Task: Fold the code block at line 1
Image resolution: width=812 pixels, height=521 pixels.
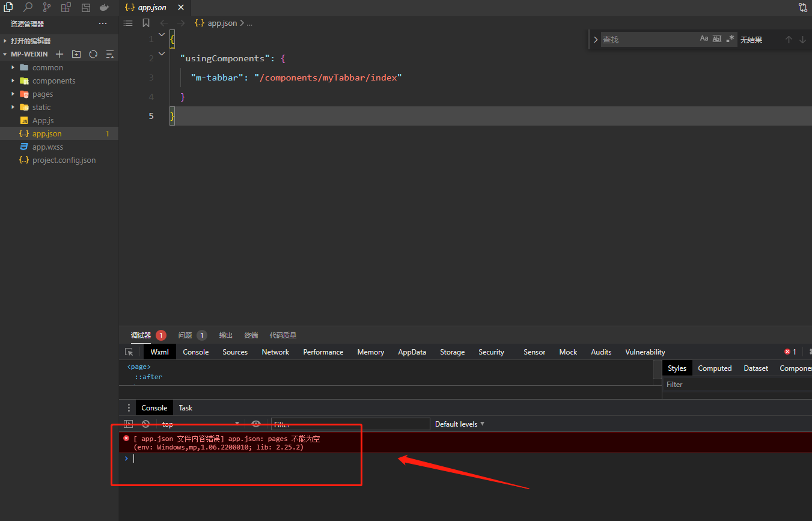Action: [162, 35]
